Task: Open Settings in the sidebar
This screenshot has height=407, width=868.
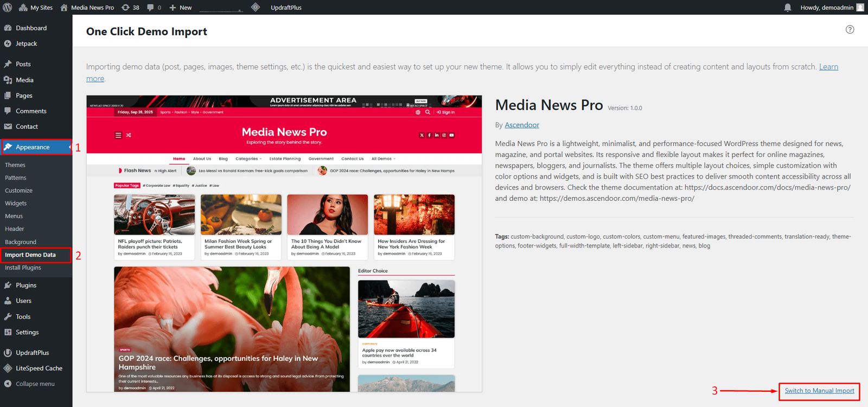Action: point(27,333)
